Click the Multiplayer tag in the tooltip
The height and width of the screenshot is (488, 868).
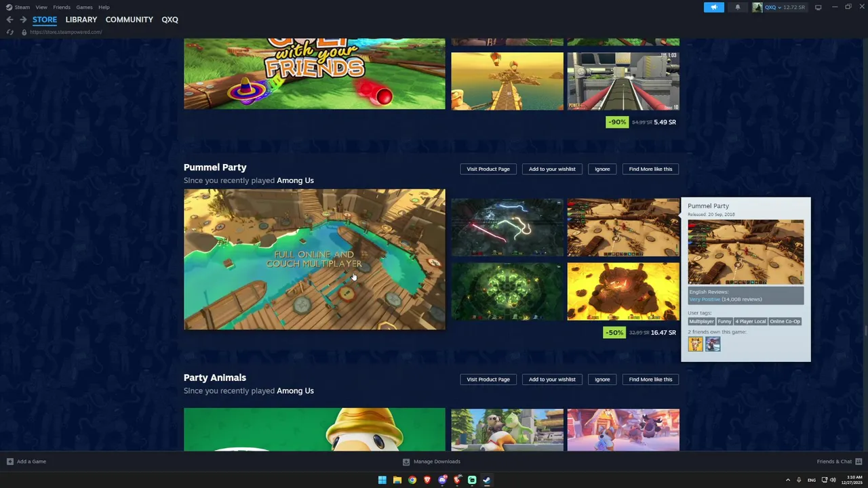[x=701, y=321]
